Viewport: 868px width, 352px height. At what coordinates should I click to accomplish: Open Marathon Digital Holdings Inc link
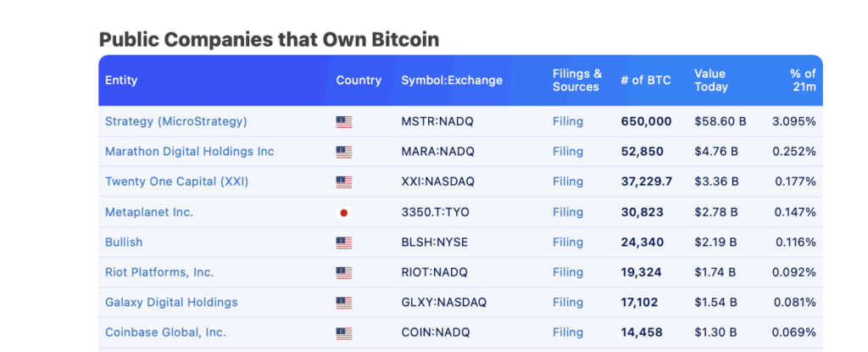click(x=189, y=151)
